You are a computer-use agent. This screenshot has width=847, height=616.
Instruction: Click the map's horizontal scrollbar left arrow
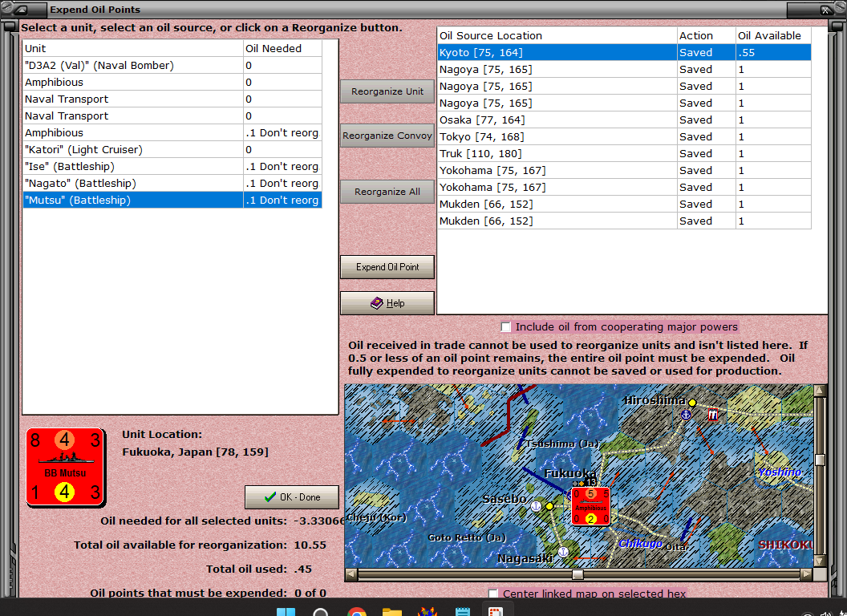click(351, 573)
